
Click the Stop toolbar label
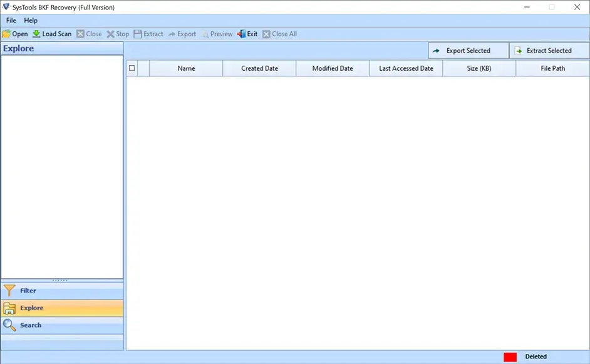(123, 34)
